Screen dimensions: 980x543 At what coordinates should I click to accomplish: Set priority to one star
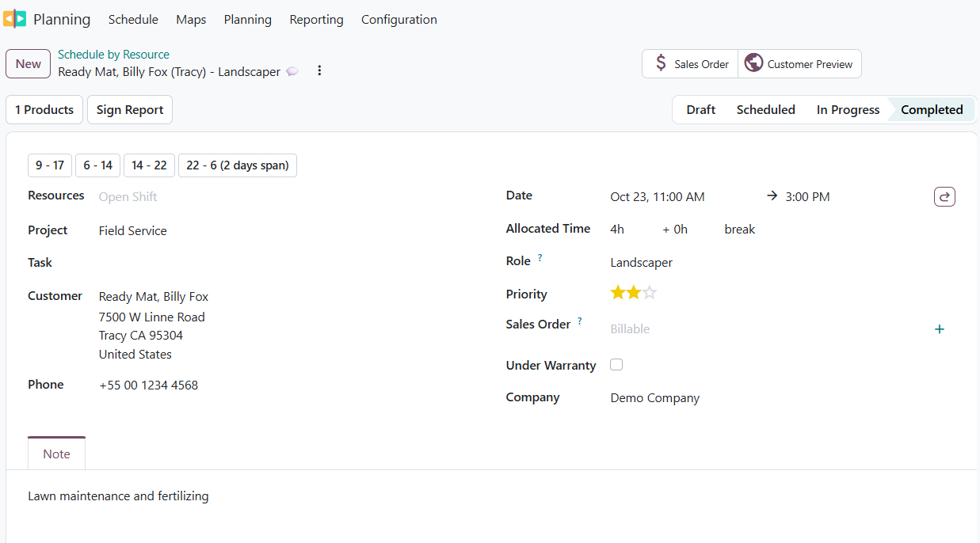tap(618, 293)
